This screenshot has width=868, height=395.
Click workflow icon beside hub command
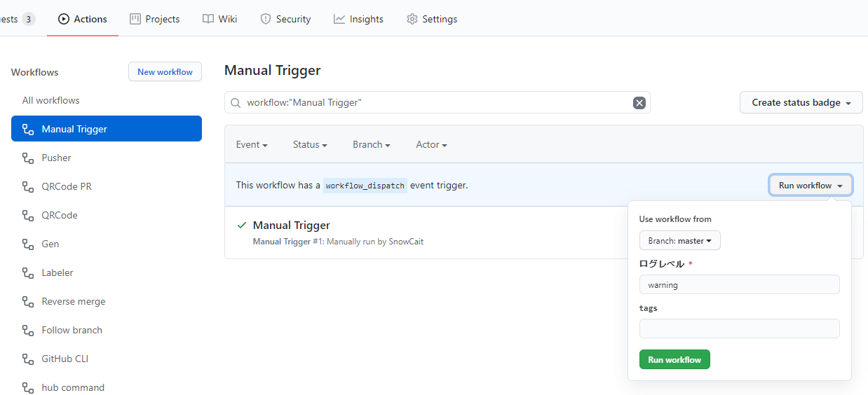[28, 388]
